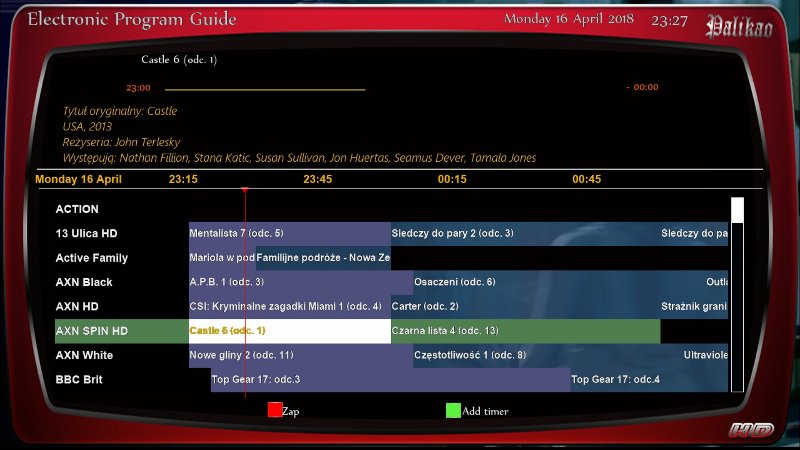Screen dimensions: 800x450
Task: Open Top Gear 17: odc.4 program
Action: [649, 380]
